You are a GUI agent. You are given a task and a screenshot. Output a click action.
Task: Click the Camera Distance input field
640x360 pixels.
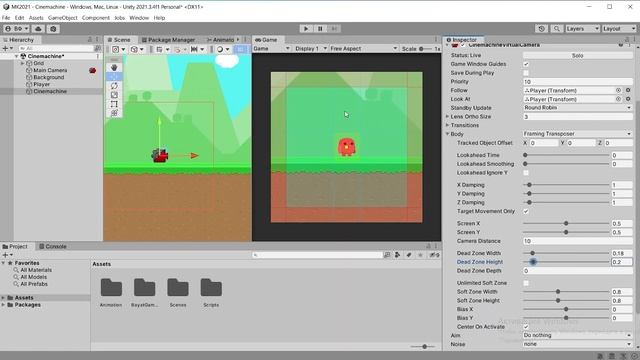578,241
